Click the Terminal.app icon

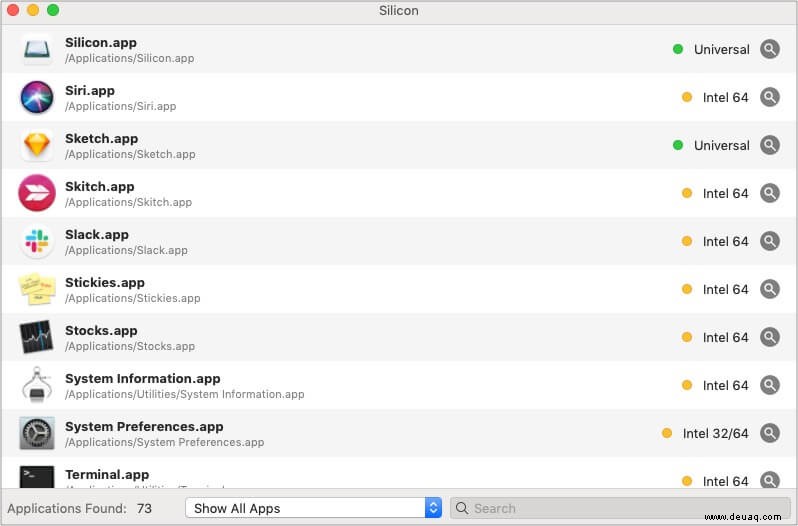tap(37, 477)
